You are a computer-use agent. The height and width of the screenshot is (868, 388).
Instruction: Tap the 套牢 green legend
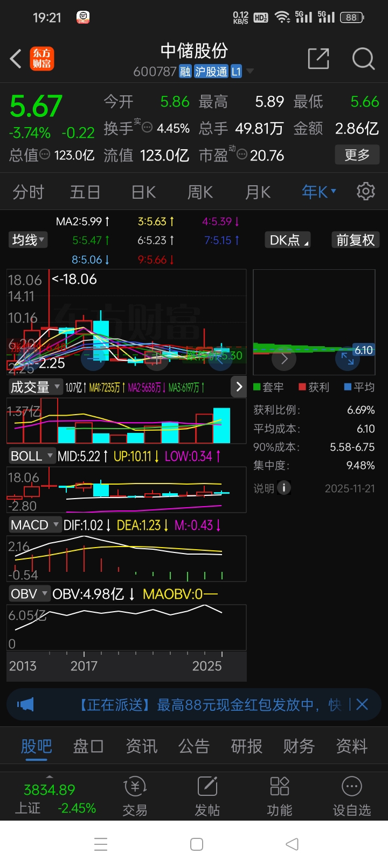[x=268, y=387]
